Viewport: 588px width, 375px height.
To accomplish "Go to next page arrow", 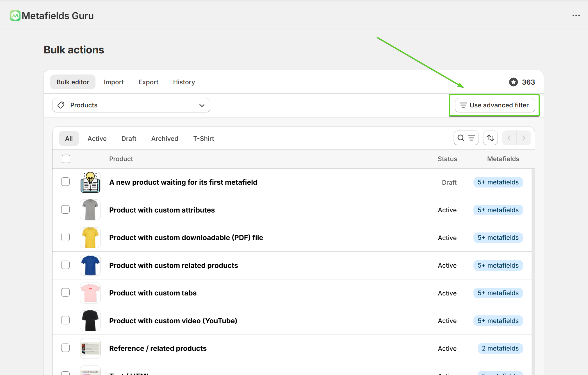I will (x=524, y=138).
